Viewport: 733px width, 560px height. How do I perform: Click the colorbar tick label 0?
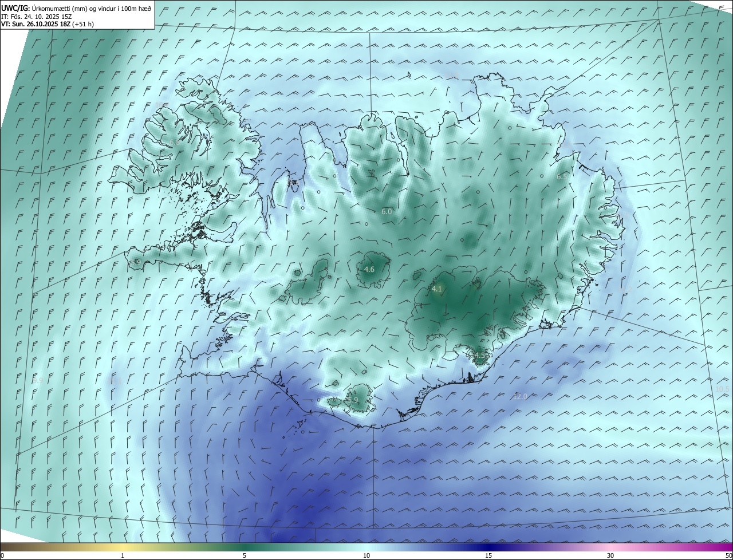(x=2, y=555)
